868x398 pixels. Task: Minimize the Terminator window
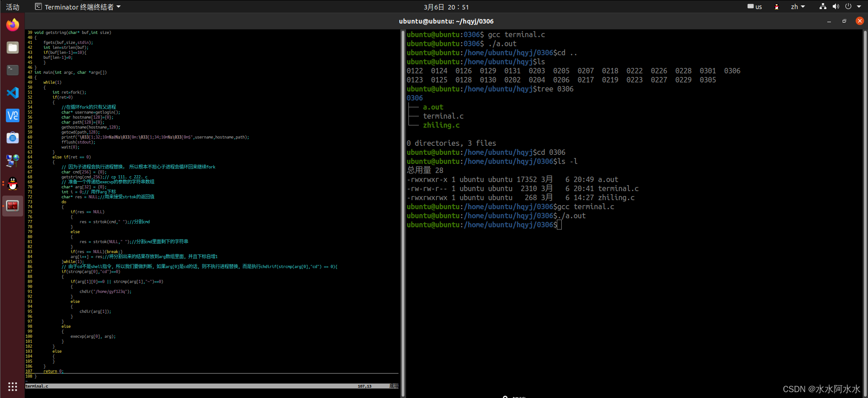tap(829, 21)
